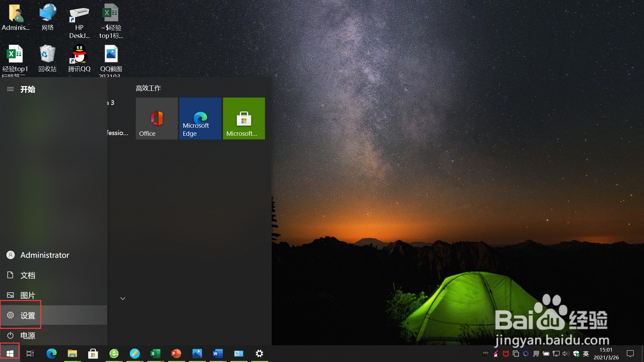Click the Windows Start button
This screenshot has width=644, height=362.
point(10,353)
